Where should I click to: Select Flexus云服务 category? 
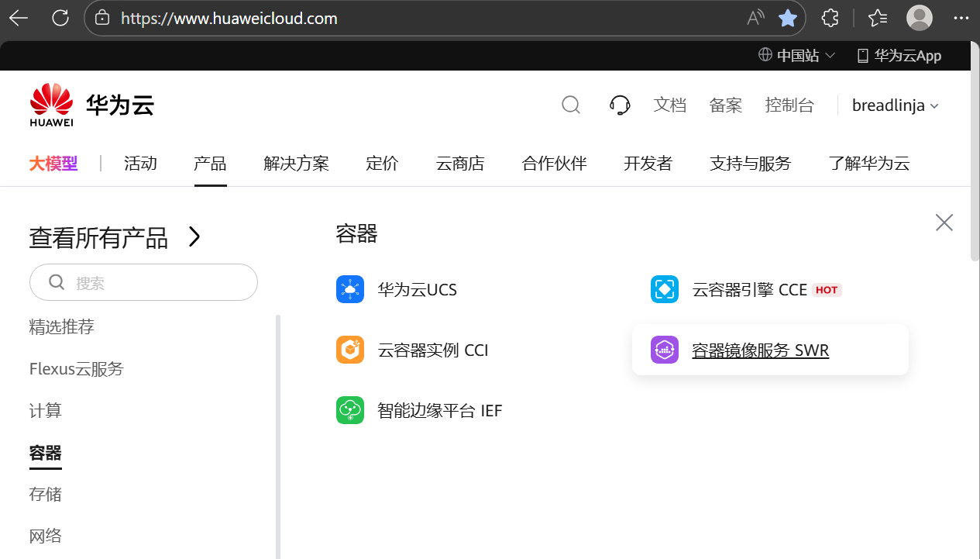(77, 369)
